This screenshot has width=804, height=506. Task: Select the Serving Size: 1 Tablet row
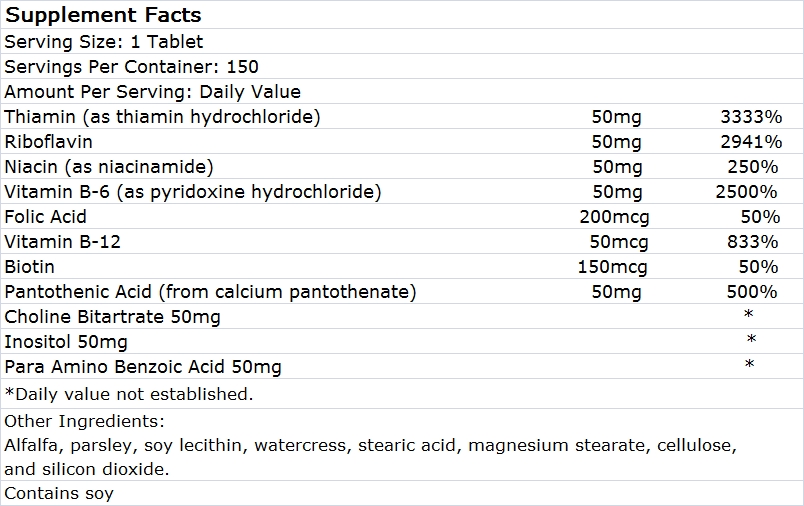point(104,42)
